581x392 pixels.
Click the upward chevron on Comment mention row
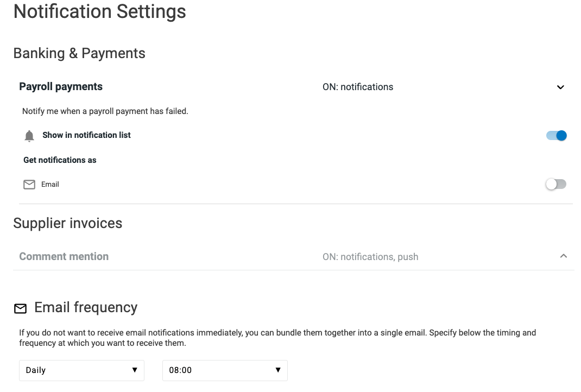point(563,255)
